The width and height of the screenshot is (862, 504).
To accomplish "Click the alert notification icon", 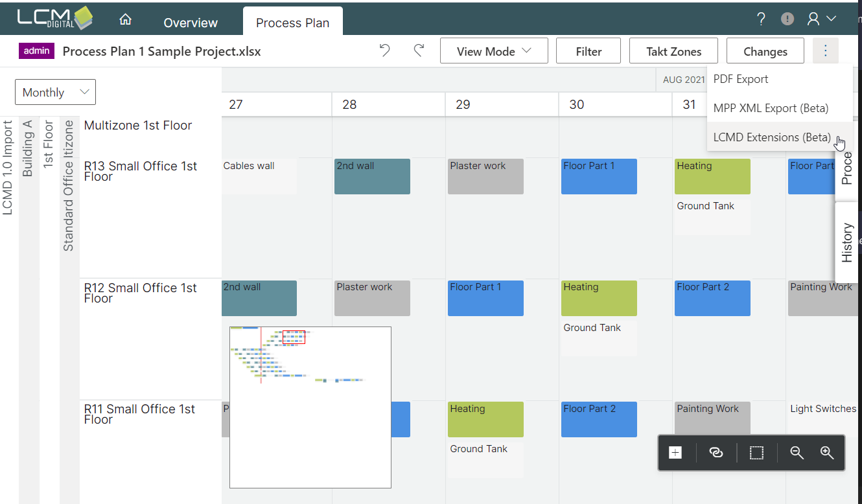I will [787, 19].
